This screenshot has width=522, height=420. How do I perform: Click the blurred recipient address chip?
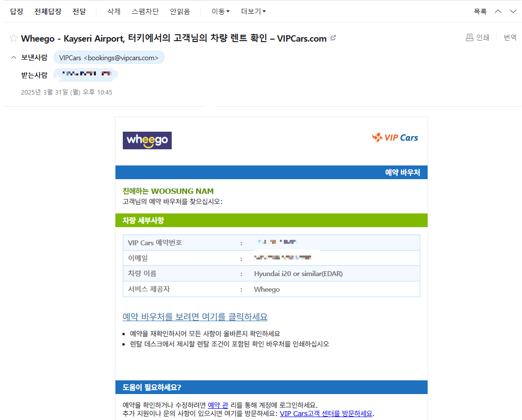tap(86, 74)
